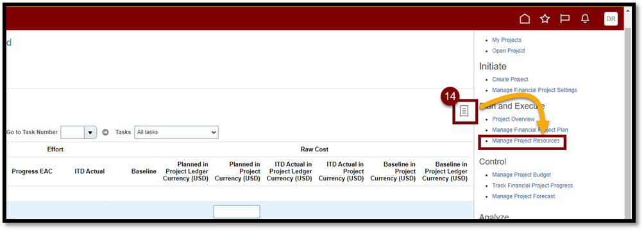This screenshot has width=644, height=231.
Task: Open the Tasks 'All tasks' dropdown
Action: 176,132
